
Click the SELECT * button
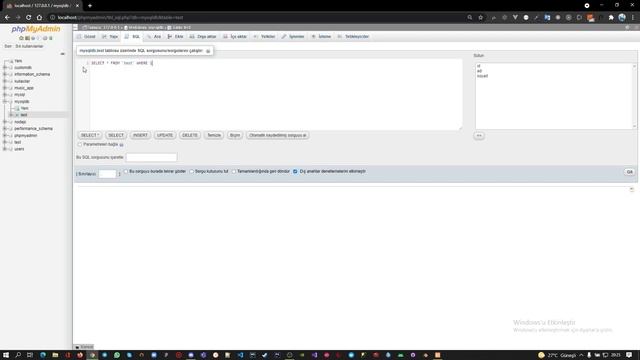(90, 135)
